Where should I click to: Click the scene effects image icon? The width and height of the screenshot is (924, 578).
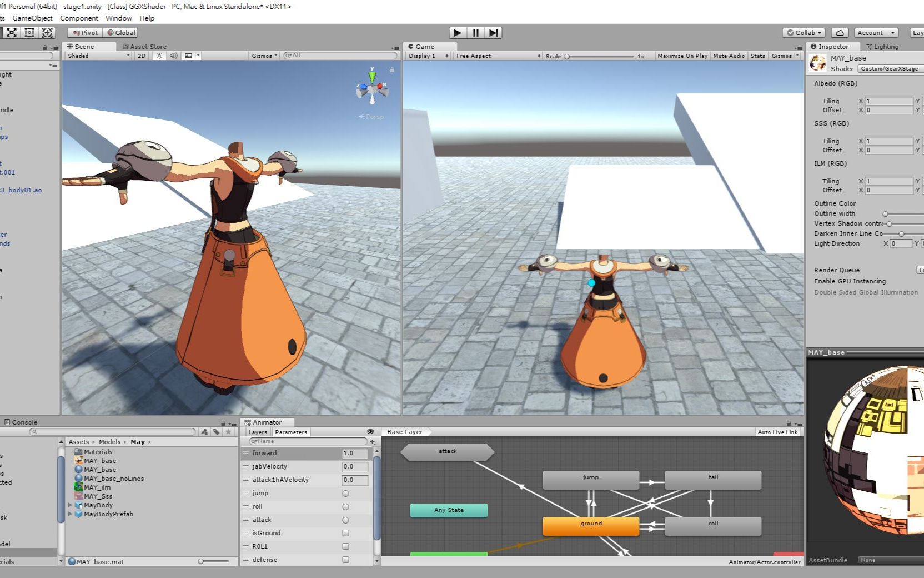pos(188,56)
